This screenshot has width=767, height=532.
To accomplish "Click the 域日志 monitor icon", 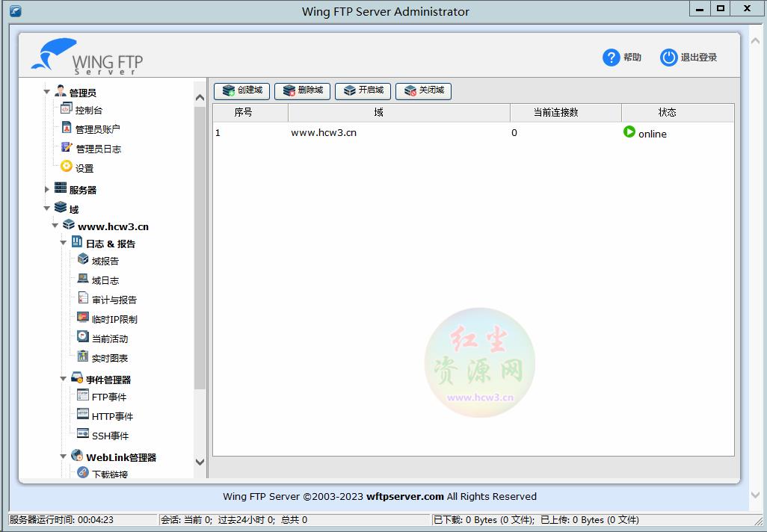I will tap(83, 279).
